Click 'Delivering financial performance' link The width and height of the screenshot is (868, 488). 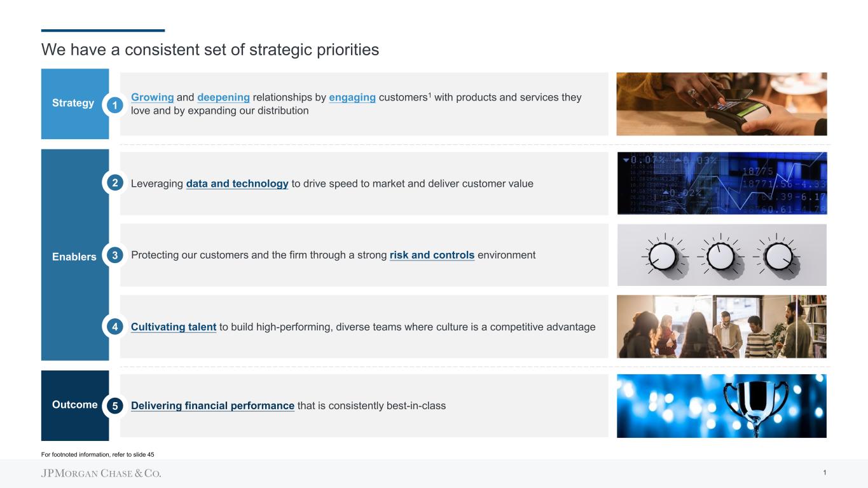(212, 406)
